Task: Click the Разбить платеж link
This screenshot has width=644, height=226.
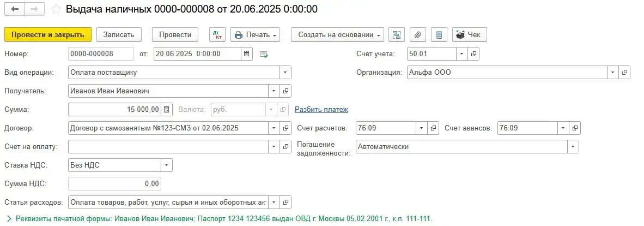Action: (x=321, y=110)
